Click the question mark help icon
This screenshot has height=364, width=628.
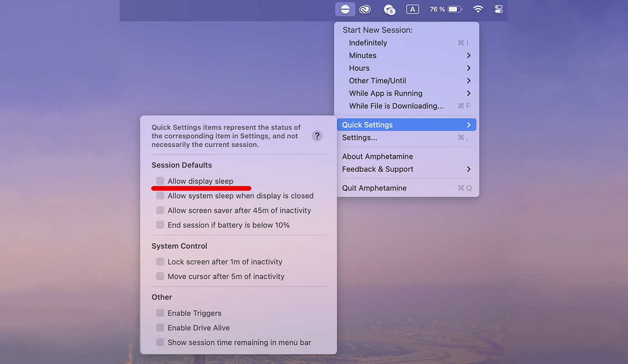[x=317, y=136]
